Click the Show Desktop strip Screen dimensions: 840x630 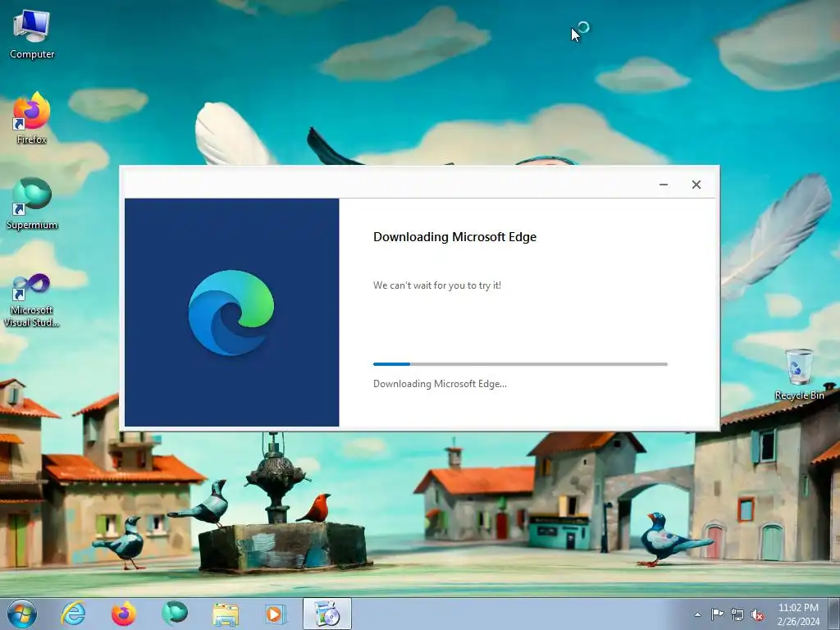pyautogui.click(x=834, y=614)
